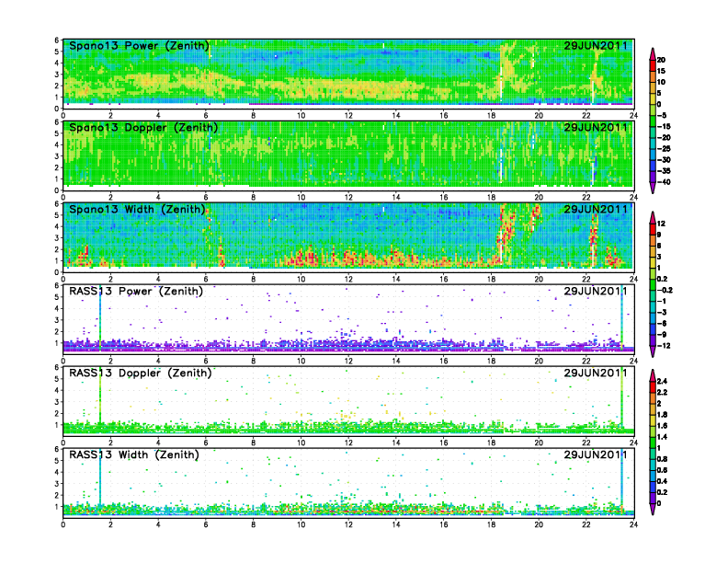
Task: Click hour 18 tick under Spano13 Doppler panel
Action: (x=491, y=198)
